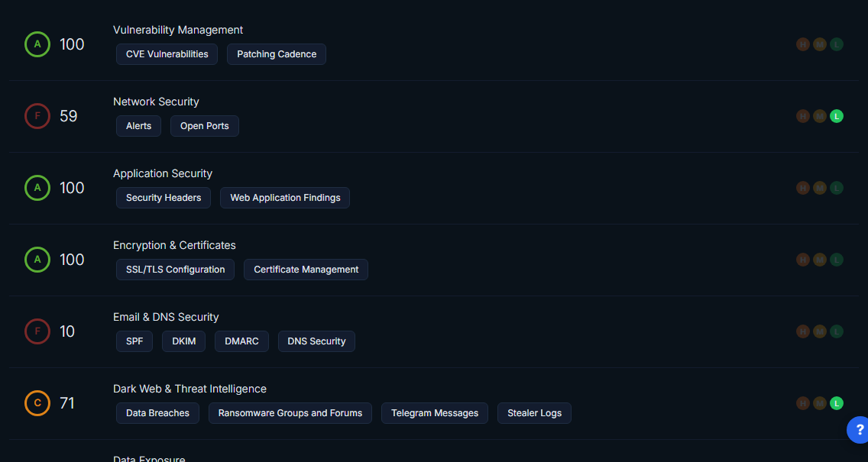Screen dimensions: 868x462
Task: Expand the Email & DNS Security category
Action: pyautogui.click(x=166, y=317)
